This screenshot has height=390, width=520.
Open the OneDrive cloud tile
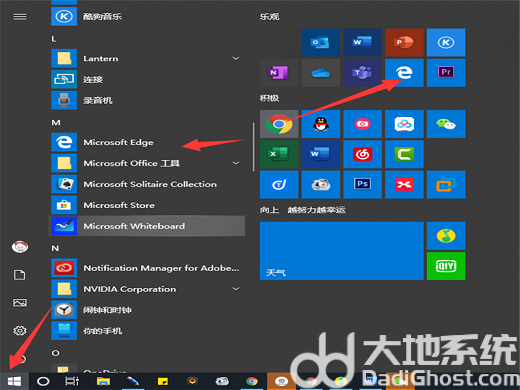click(321, 73)
